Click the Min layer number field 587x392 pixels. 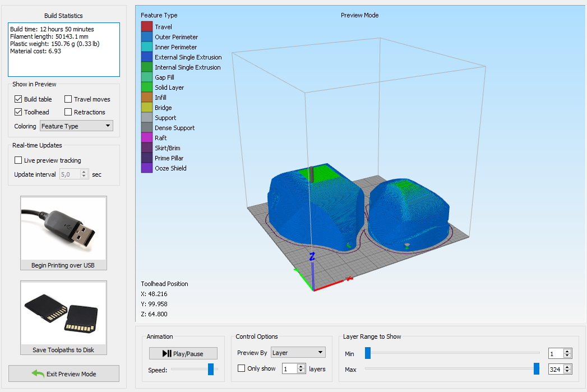[x=556, y=353]
